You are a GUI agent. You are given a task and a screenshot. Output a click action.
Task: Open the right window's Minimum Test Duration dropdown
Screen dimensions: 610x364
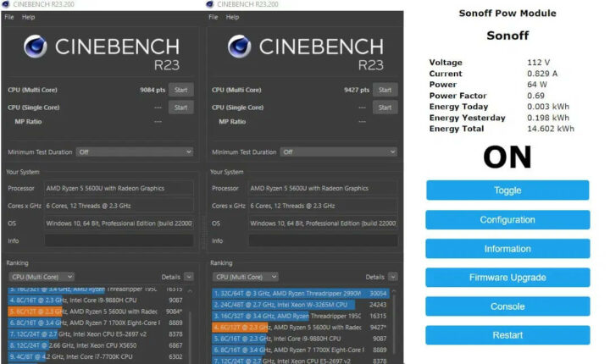tap(337, 152)
